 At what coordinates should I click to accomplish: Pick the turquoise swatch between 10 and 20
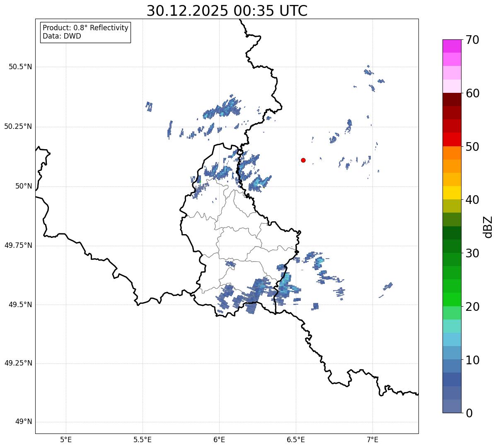click(452, 326)
